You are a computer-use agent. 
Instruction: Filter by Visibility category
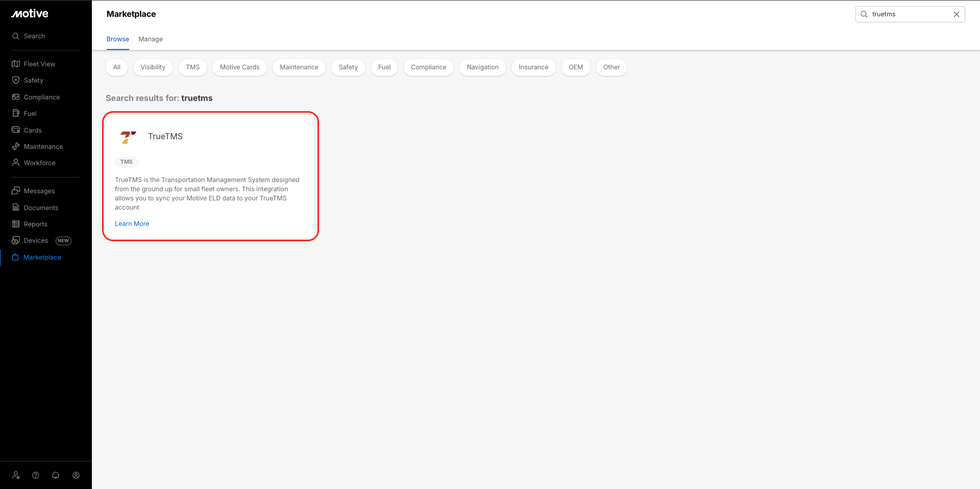(153, 67)
